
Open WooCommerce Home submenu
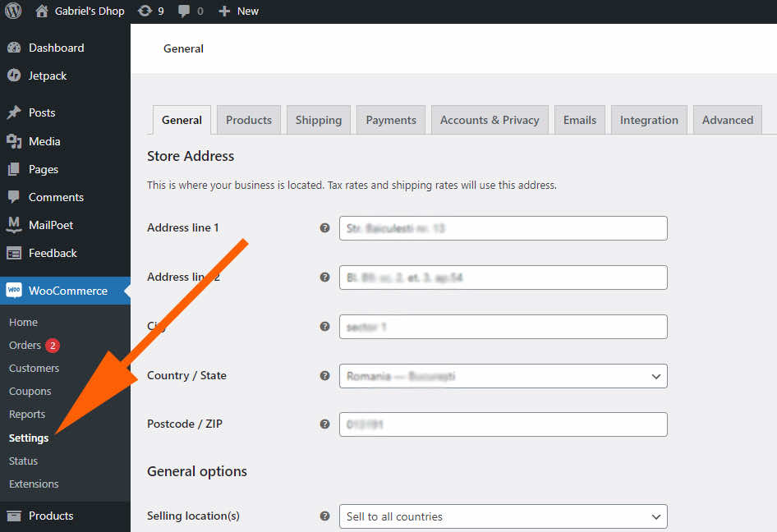pos(23,322)
